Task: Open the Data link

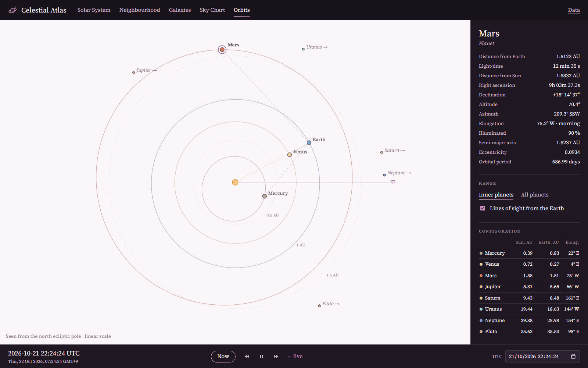Action: coord(574,10)
